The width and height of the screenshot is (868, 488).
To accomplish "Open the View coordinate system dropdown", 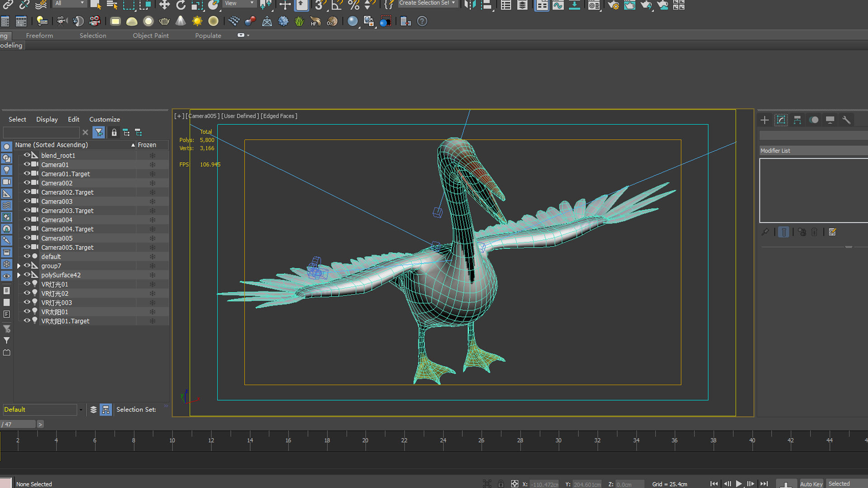I will (240, 3).
